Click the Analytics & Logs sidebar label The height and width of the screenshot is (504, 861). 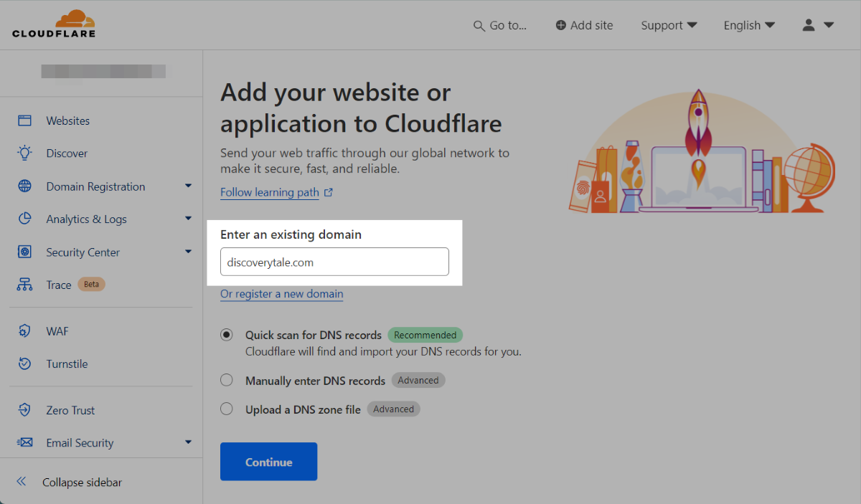point(86,219)
